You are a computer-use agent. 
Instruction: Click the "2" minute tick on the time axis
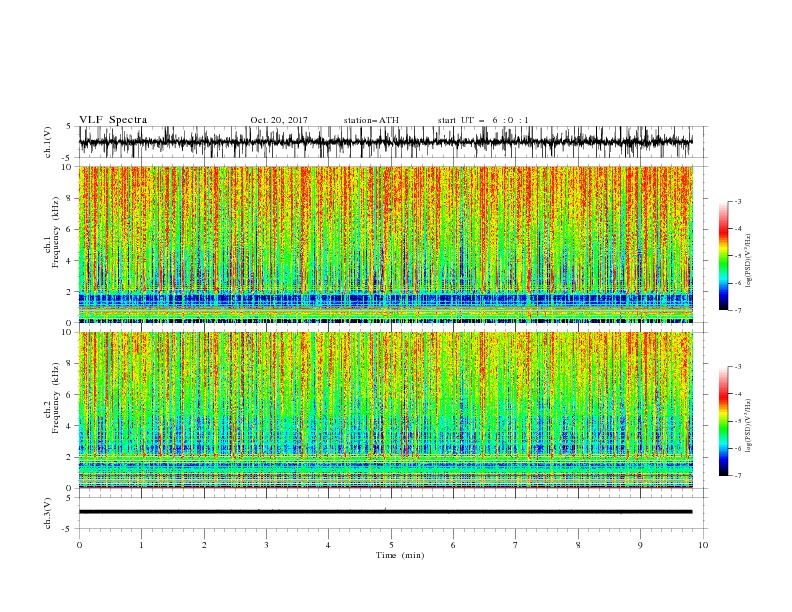pos(204,545)
